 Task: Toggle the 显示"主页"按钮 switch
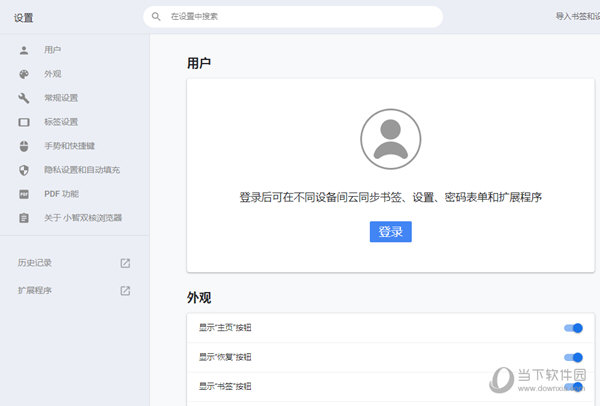pyautogui.click(x=573, y=327)
